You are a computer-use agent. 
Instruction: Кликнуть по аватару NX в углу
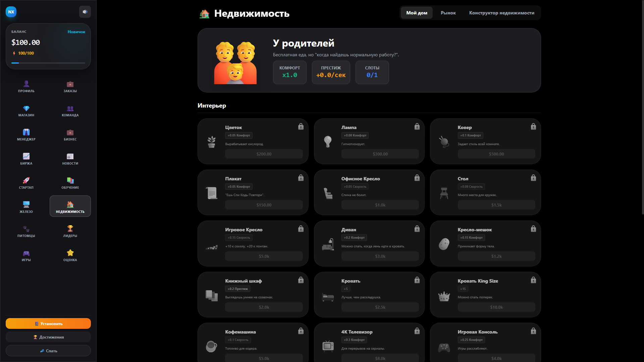(11, 11)
